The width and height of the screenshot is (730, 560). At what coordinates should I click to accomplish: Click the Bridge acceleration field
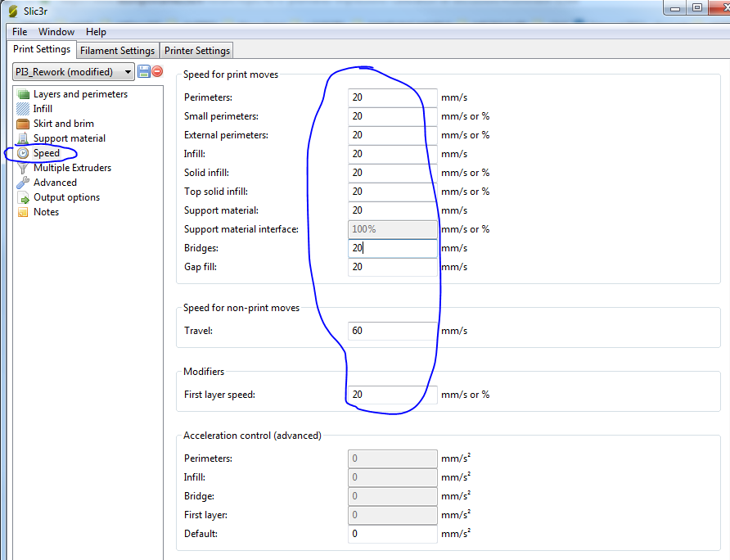click(x=393, y=496)
